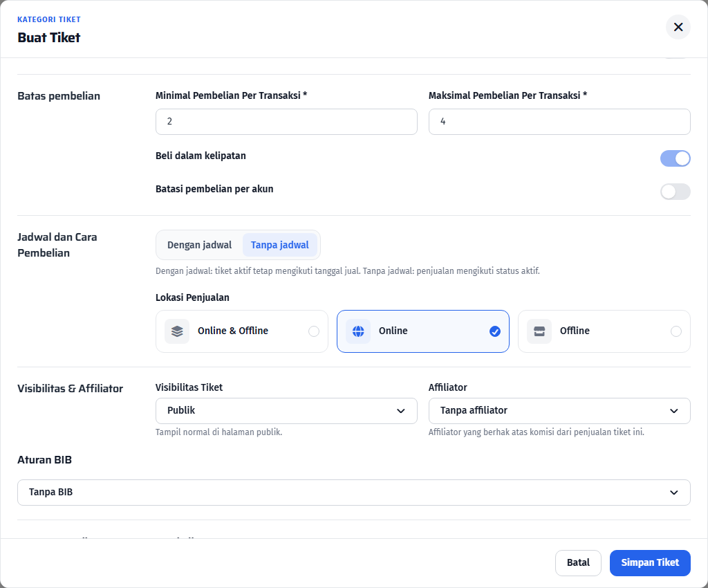708x588 pixels.
Task: Click the 'Dengan jadwal: tiket aktif tetap' help text
Action: (348, 271)
